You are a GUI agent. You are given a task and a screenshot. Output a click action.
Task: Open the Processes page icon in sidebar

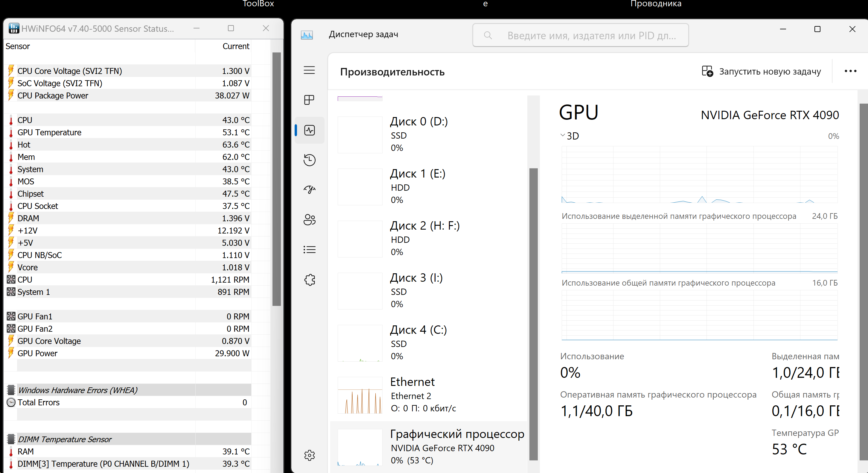[309, 100]
